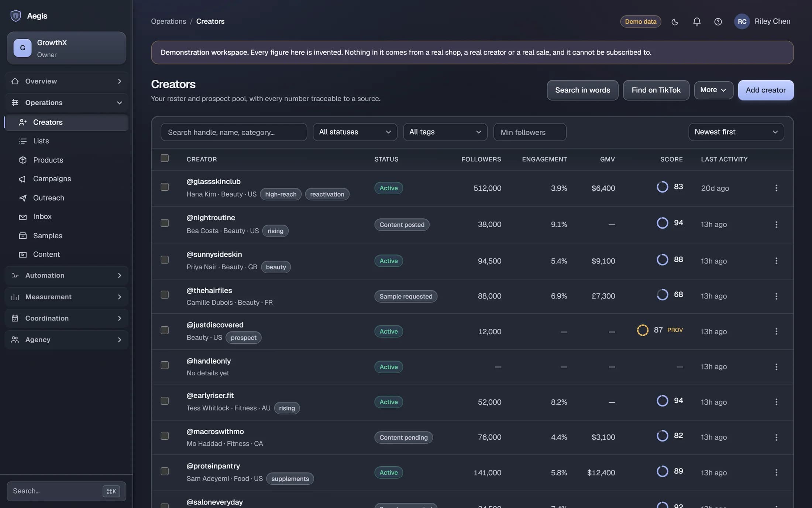Click score ring for @justdiscovered
Screen dimensions: 812x508
coord(643,330)
